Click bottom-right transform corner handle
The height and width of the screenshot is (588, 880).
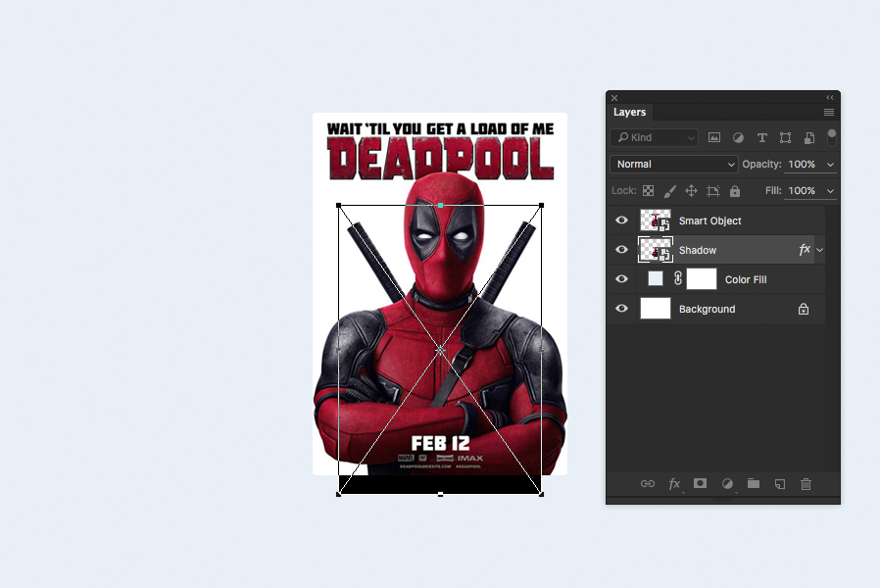pos(541,494)
